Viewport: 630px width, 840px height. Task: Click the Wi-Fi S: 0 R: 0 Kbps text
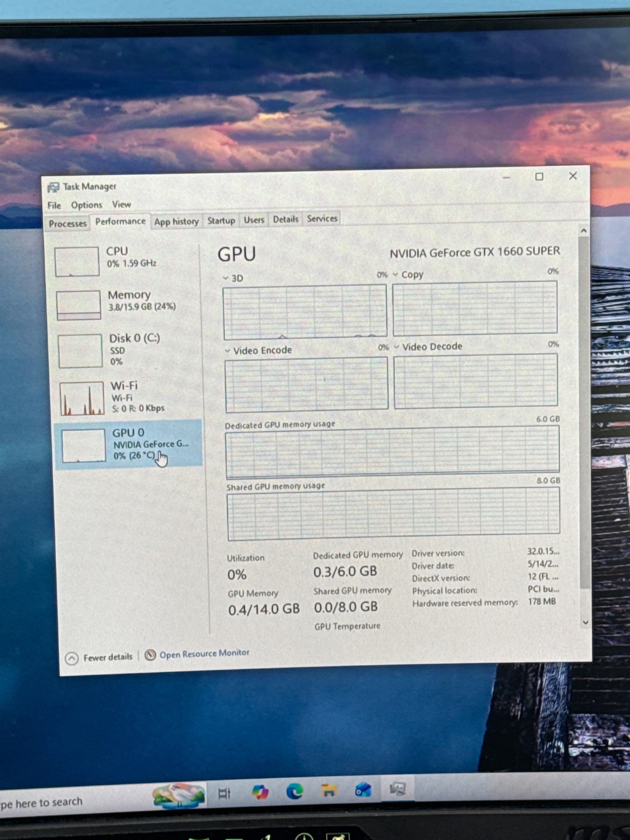[138, 408]
